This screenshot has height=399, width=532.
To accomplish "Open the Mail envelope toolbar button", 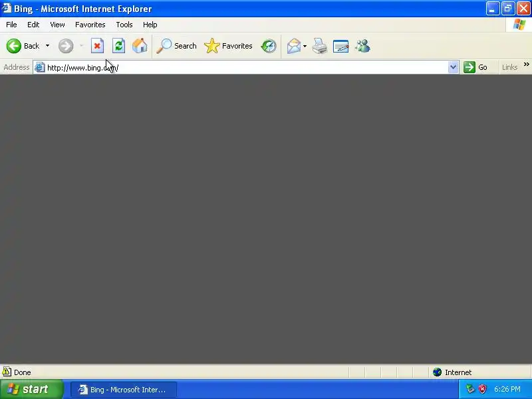I will 294,46.
